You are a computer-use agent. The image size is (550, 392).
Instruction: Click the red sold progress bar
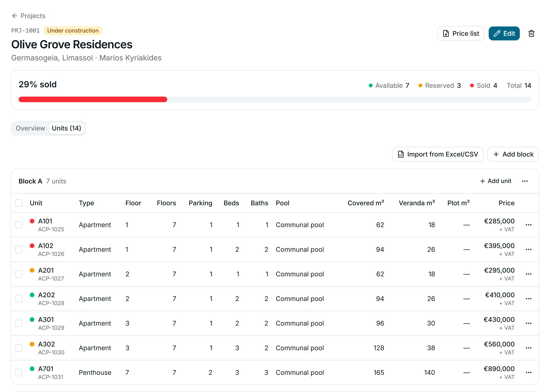(93, 100)
